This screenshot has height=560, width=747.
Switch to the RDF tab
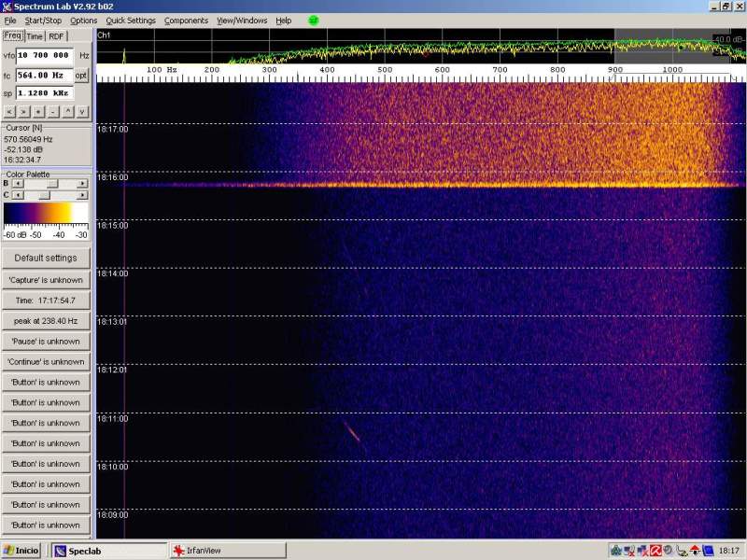tap(57, 36)
